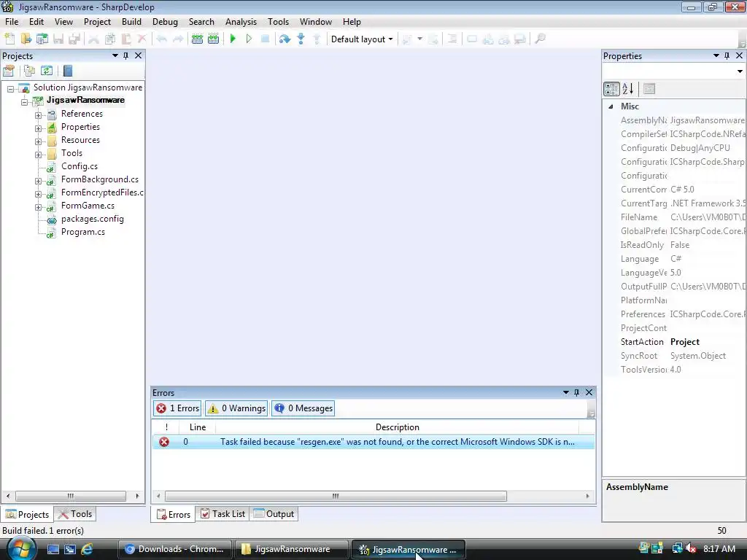Image resolution: width=747 pixels, height=560 pixels.
Task: Click the Open Project toolbar icon
Action: (x=42, y=39)
